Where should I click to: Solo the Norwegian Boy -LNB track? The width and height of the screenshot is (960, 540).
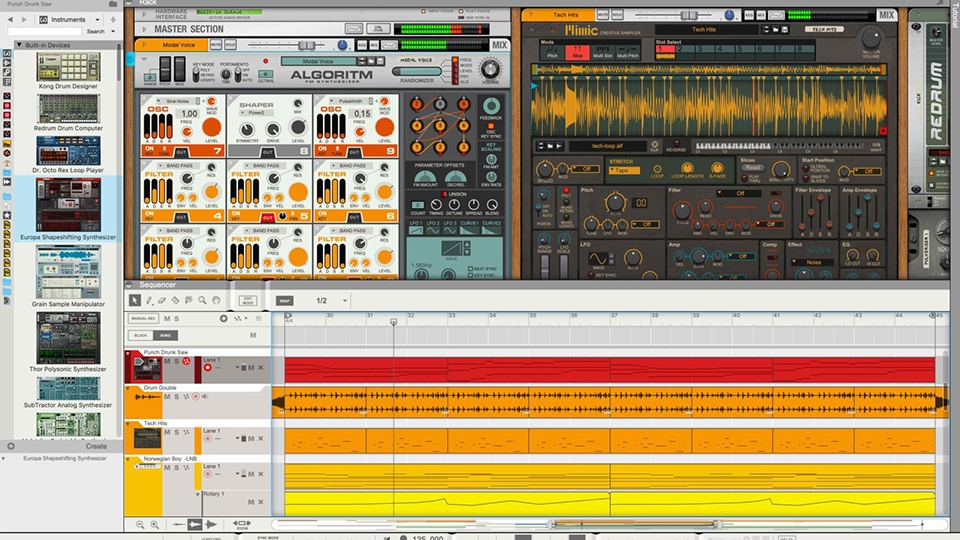pyautogui.click(x=176, y=468)
